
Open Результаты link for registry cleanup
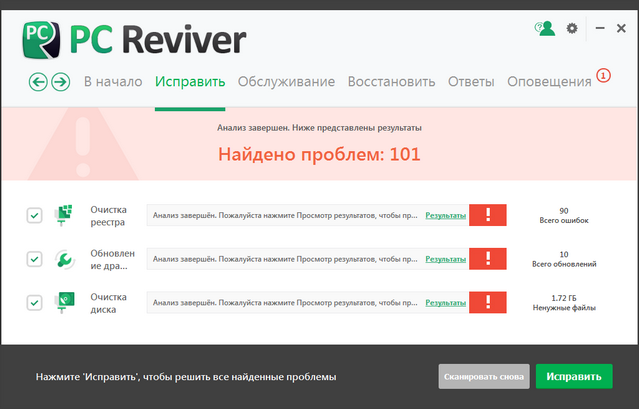(x=445, y=215)
